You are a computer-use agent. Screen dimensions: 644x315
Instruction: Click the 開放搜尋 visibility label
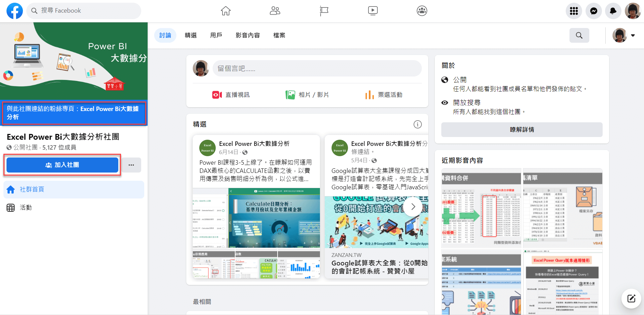point(467,103)
